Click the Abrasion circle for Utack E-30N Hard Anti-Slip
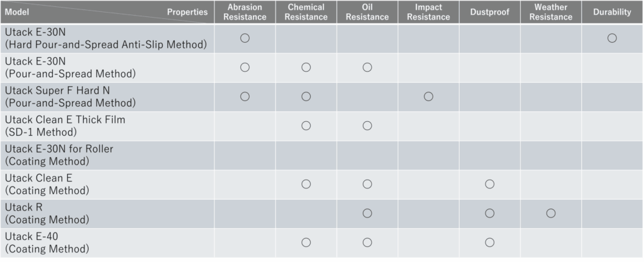 pyautogui.click(x=245, y=38)
